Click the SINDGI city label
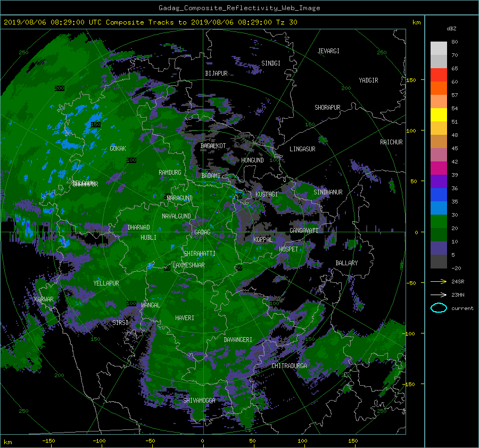 point(271,63)
